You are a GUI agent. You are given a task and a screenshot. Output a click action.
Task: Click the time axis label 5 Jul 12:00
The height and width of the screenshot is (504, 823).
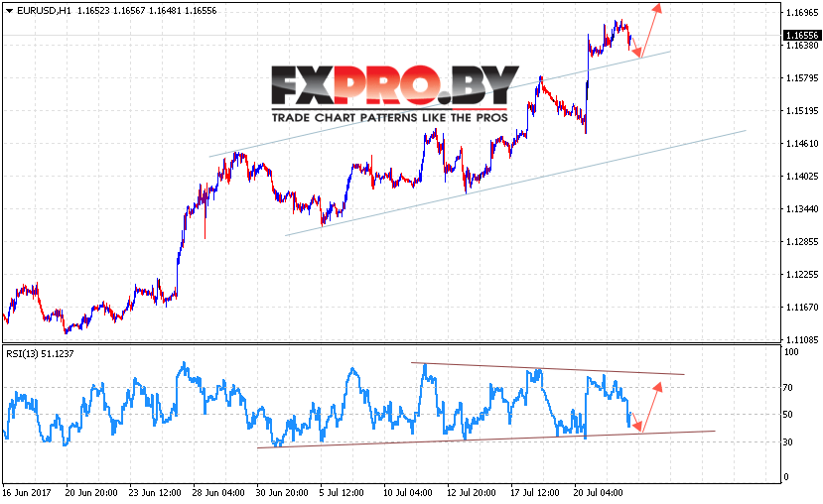click(342, 493)
